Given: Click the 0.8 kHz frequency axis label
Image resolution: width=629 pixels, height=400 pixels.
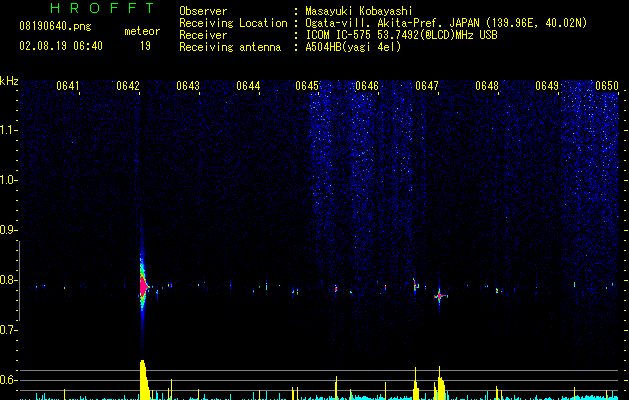Looking at the screenshot, I should click(x=8, y=280).
